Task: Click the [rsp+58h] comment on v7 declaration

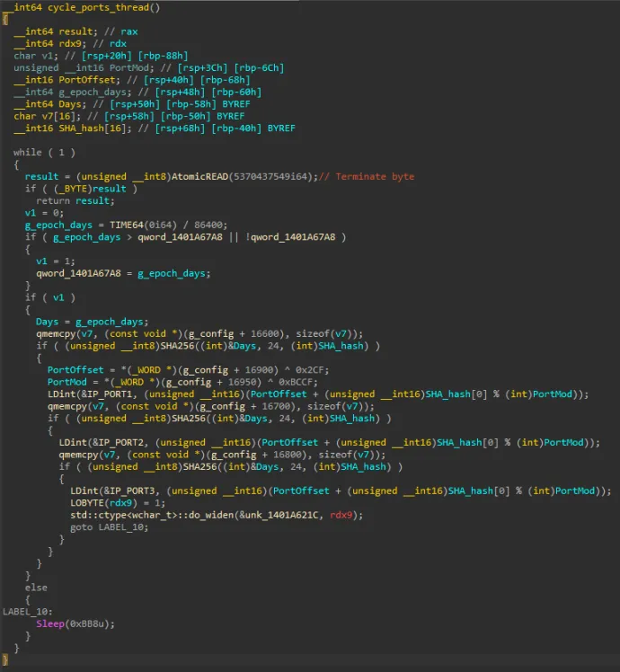Action: (x=129, y=116)
